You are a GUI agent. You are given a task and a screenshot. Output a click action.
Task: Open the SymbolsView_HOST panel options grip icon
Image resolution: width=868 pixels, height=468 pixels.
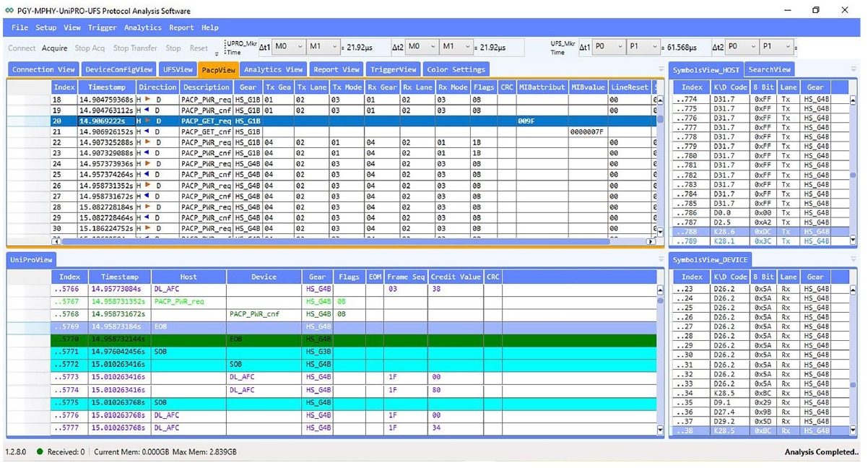[x=855, y=69]
